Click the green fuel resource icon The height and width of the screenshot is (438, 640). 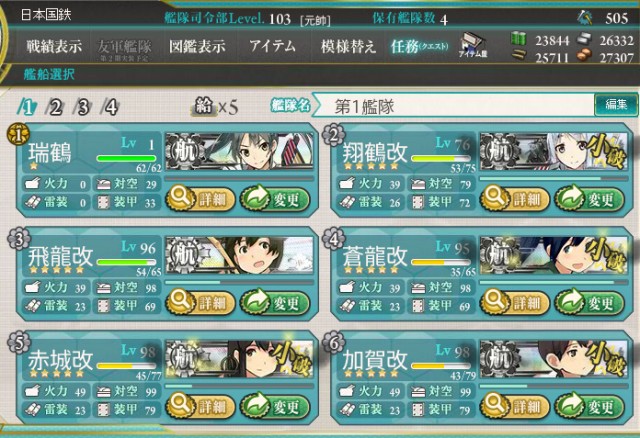(519, 39)
